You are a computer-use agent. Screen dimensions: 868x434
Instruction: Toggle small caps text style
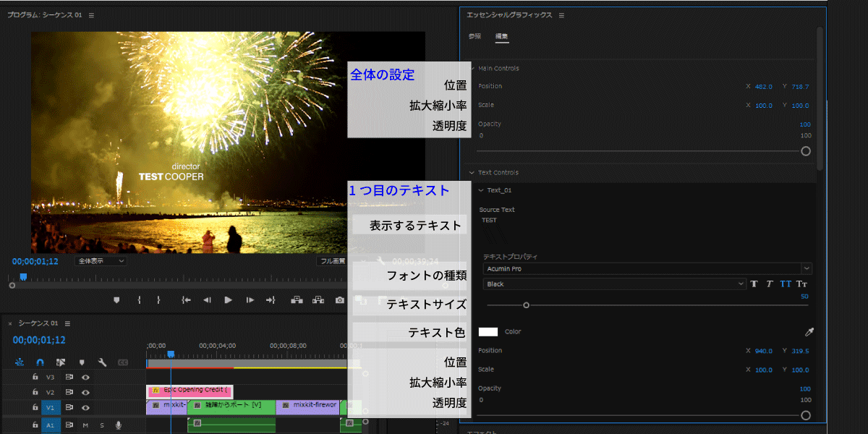coord(801,284)
